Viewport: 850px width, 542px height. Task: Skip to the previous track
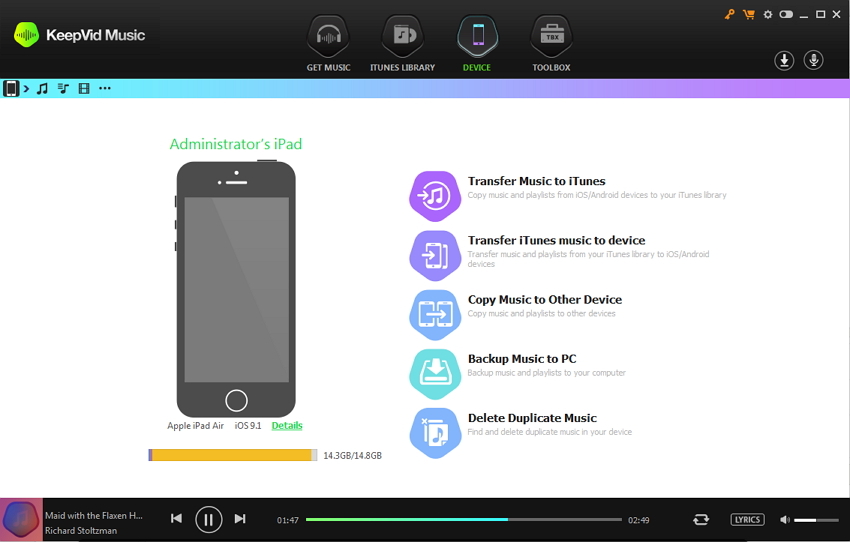(176, 519)
